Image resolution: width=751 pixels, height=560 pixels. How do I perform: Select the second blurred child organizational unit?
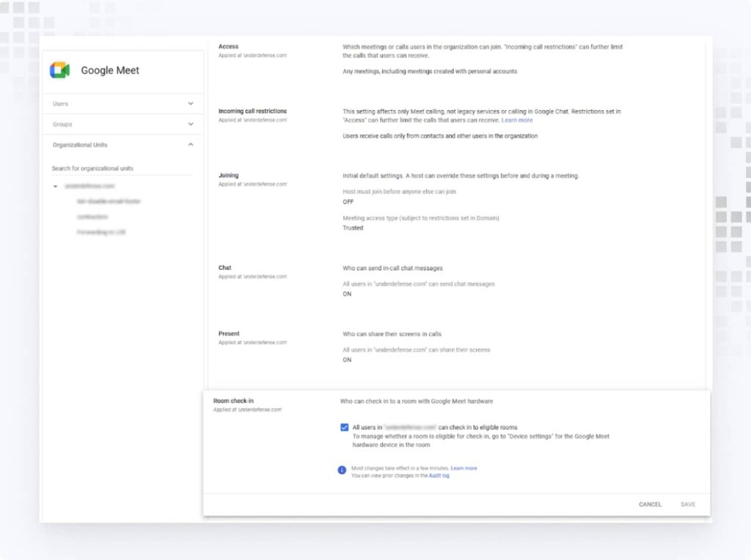[x=92, y=217]
